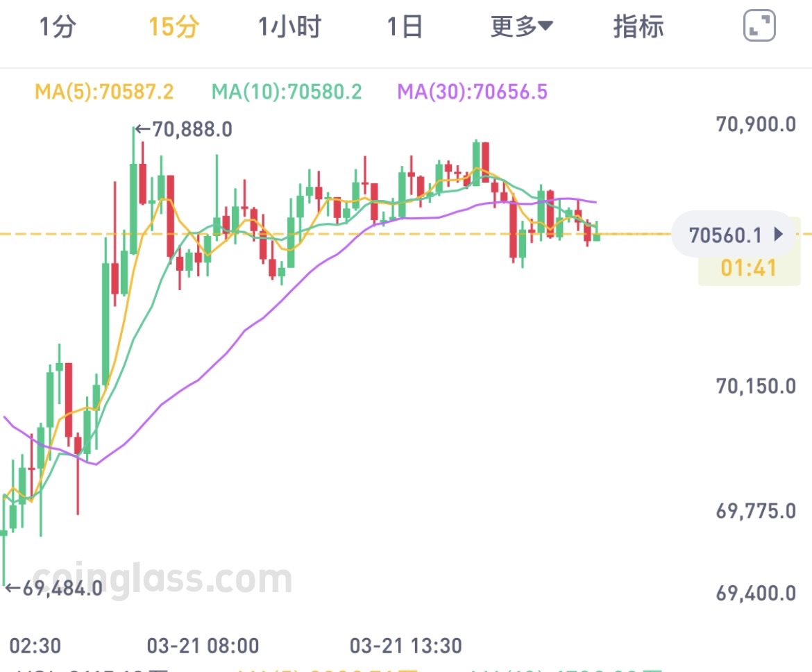Click the 03-21 13:30 time axis label
812x672 pixels.
(406, 646)
